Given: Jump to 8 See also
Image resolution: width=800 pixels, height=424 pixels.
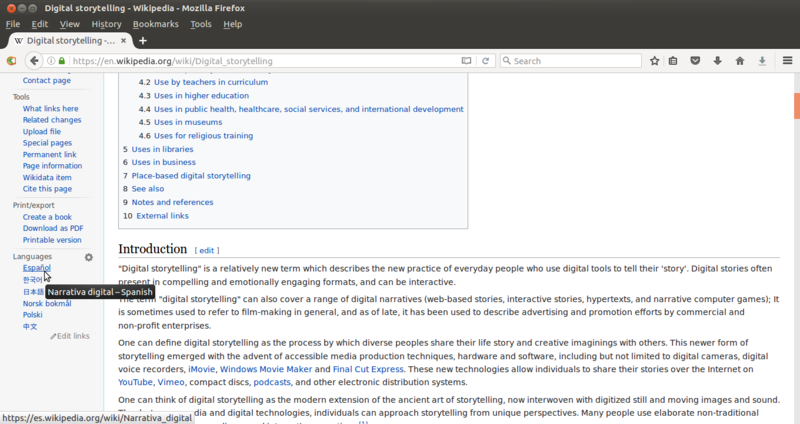Looking at the screenshot, I should click(143, 189).
